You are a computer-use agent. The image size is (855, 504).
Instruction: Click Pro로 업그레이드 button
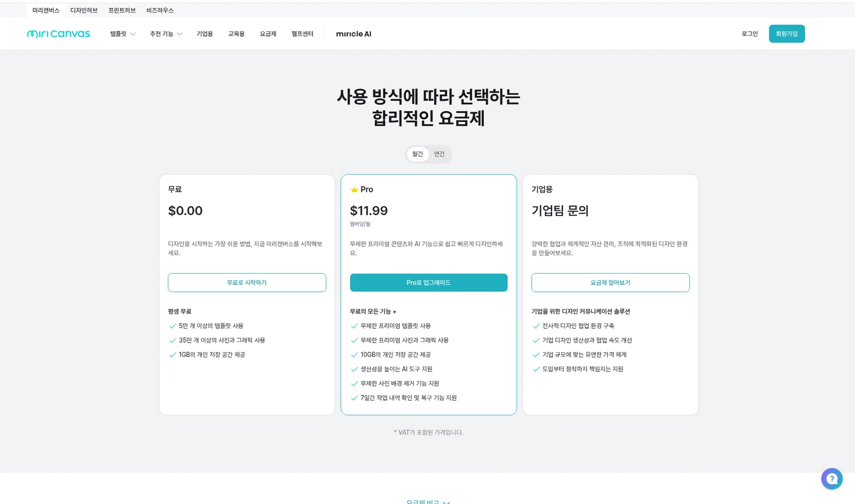coord(429,283)
